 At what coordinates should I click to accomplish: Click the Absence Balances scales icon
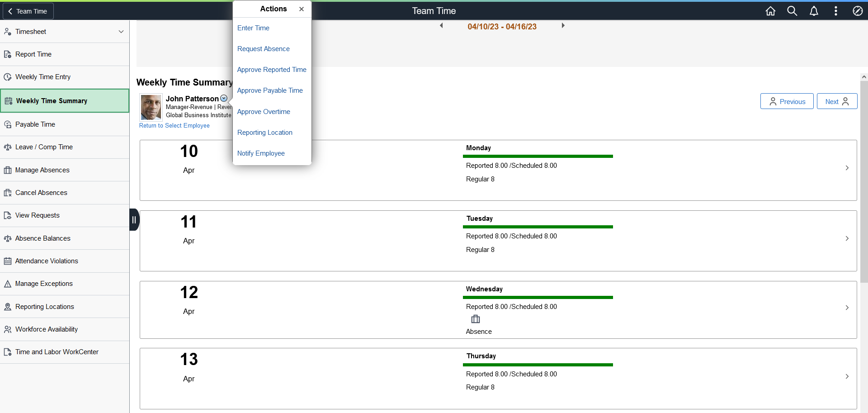(8, 238)
